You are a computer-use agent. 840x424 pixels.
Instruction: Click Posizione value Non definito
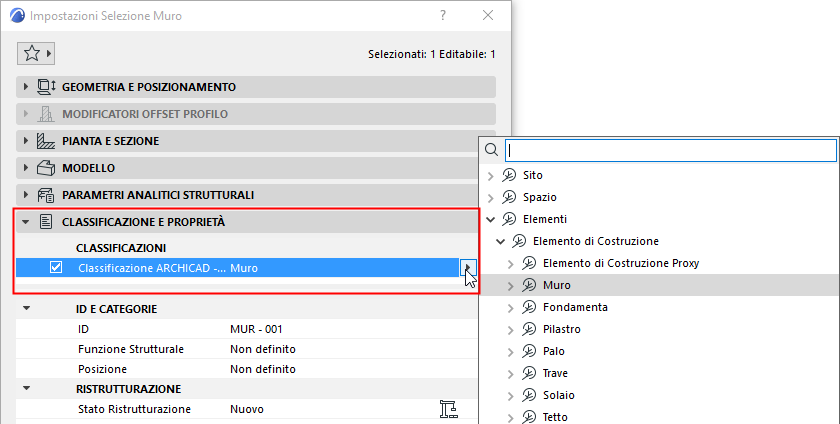point(263,369)
